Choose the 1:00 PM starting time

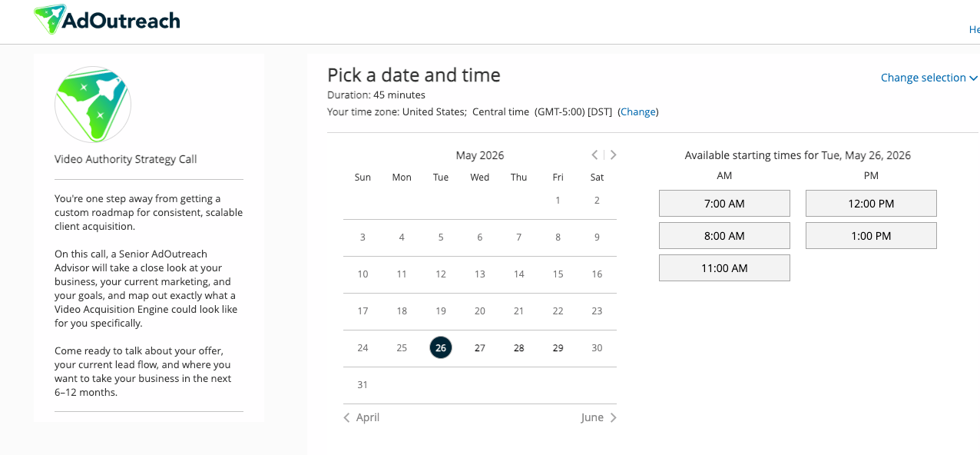click(x=871, y=236)
